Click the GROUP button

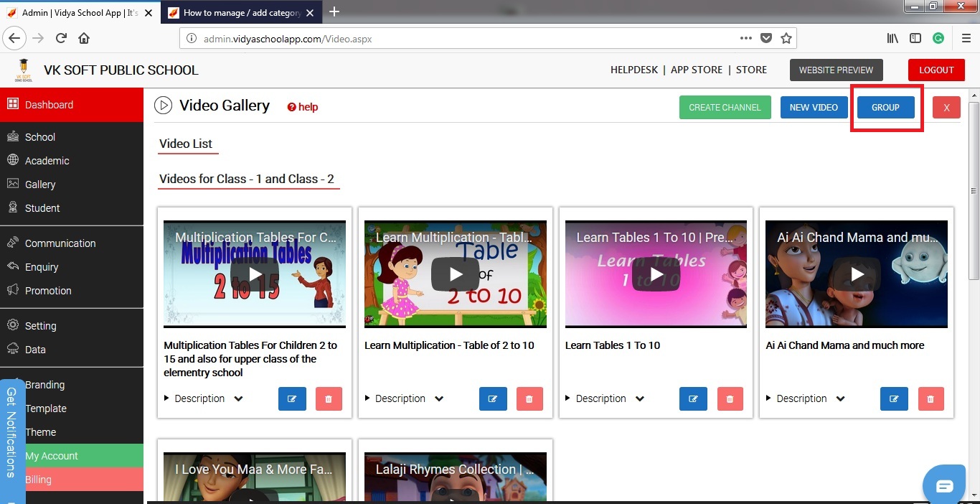point(885,107)
